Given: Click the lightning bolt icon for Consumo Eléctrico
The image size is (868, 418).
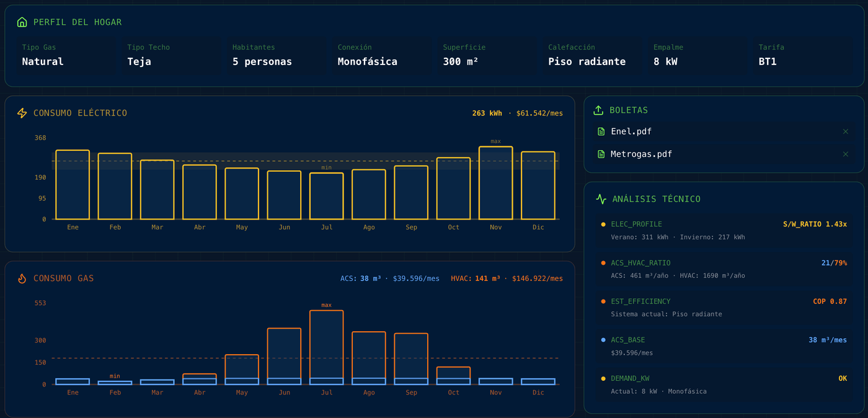Looking at the screenshot, I should click(22, 113).
